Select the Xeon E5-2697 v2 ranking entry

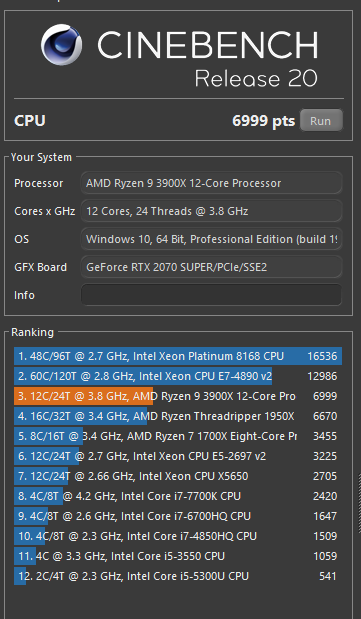pos(178,456)
